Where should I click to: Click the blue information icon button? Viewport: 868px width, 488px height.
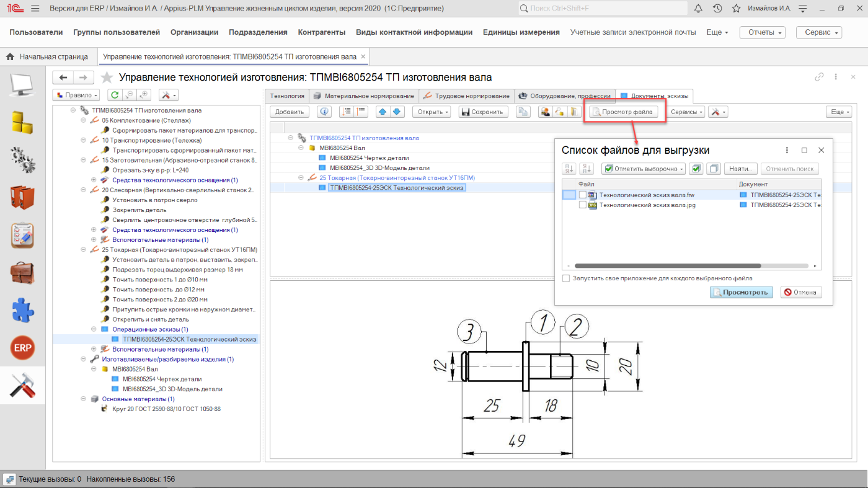point(324,112)
